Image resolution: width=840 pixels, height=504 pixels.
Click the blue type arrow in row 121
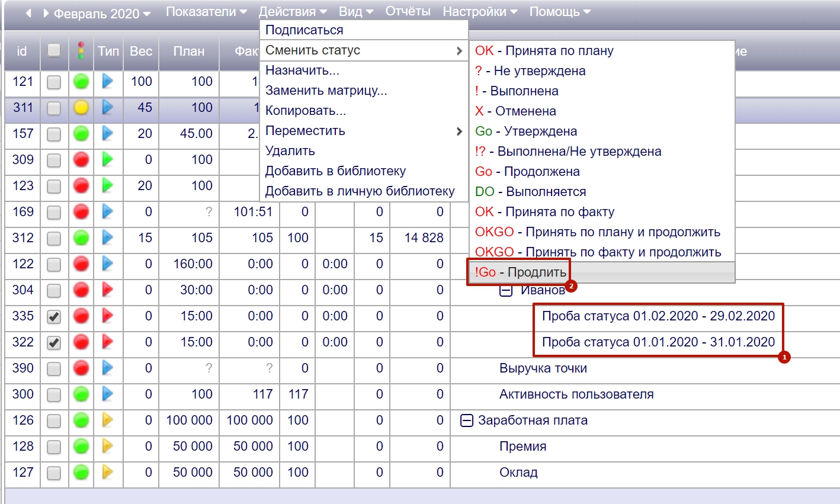point(107,81)
